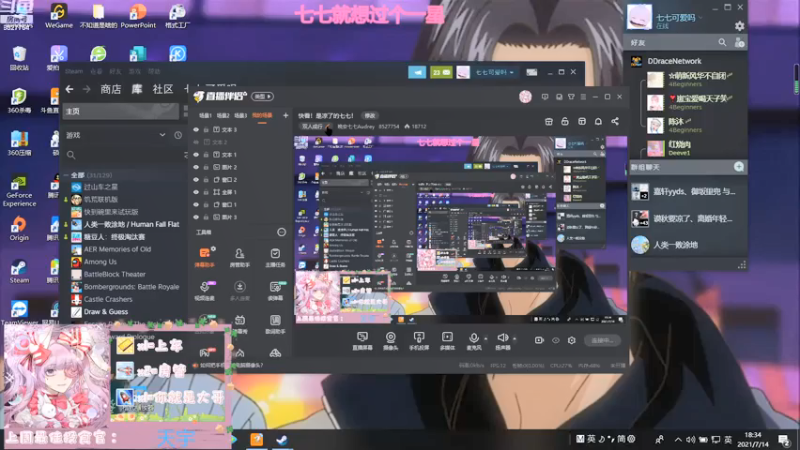Switch to the 场景3 scene tab
The image size is (800, 450).
[240, 116]
